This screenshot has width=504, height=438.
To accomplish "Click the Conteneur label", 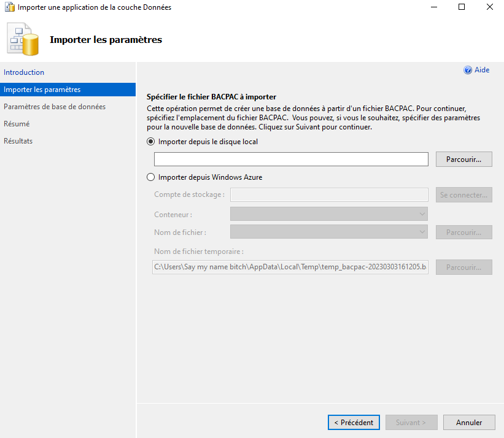I will (173, 215).
